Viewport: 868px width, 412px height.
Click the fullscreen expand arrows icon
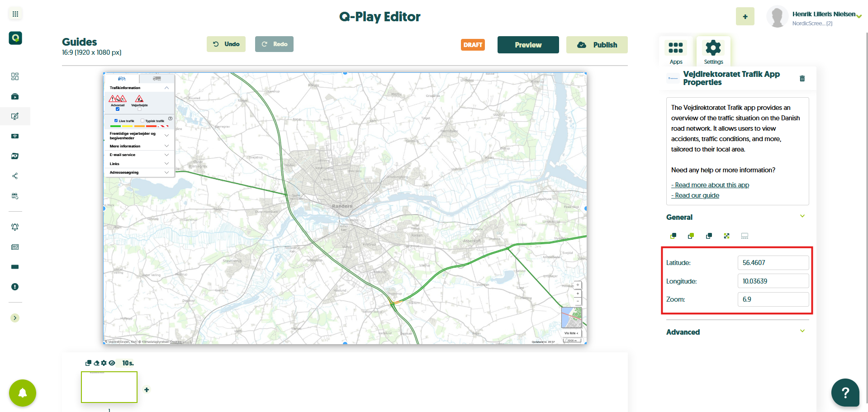tap(726, 236)
